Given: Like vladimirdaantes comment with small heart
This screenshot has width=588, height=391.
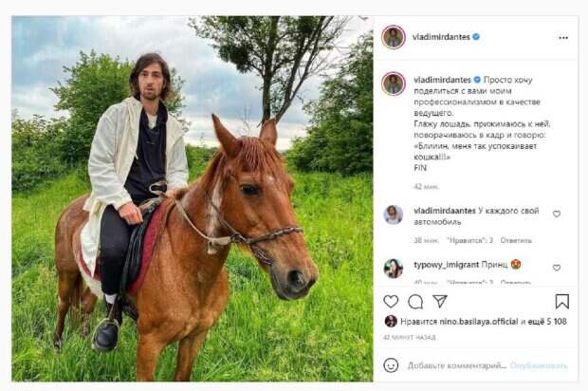Looking at the screenshot, I should tap(557, 214).
